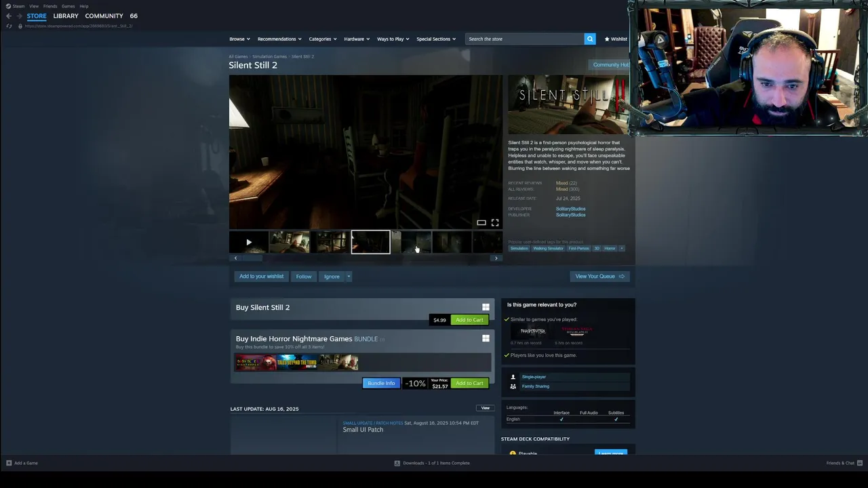Click the Bundle Info button
Viewport: 868px width, 488px height.
pos(381,383)
